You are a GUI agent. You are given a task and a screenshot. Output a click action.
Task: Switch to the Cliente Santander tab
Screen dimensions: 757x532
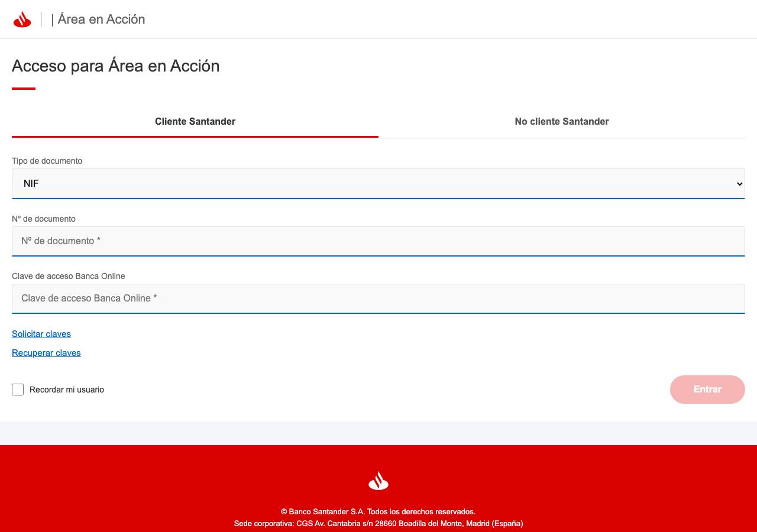(195, 122)
